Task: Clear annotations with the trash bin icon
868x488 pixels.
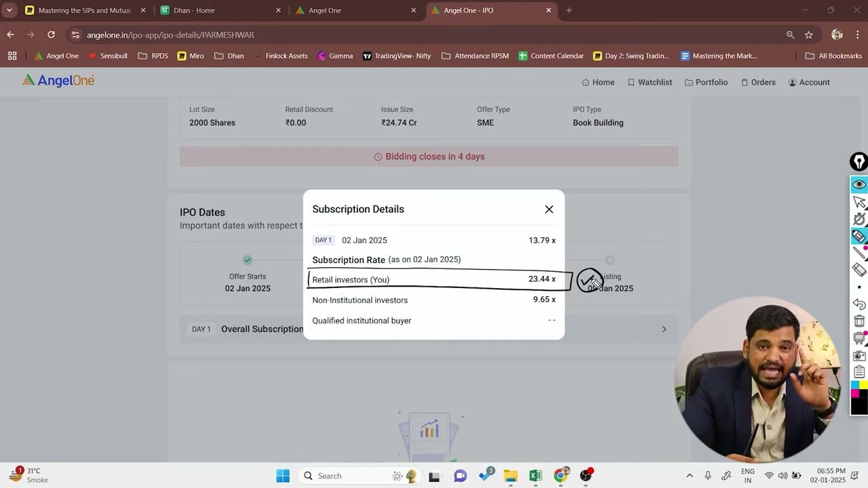Action: coord(859,321)
